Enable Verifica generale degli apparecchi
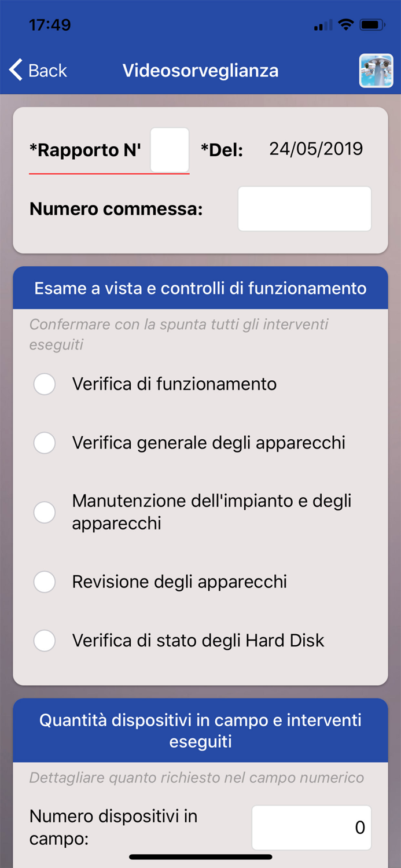 (x=45, y=443)
